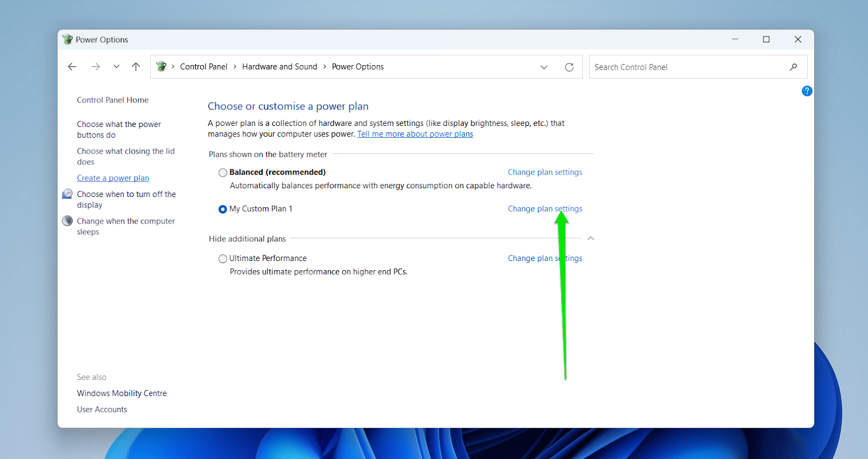Screen dimensions: 868x459
Task: Open the recent locations chevron
Action: click(116, 67)
